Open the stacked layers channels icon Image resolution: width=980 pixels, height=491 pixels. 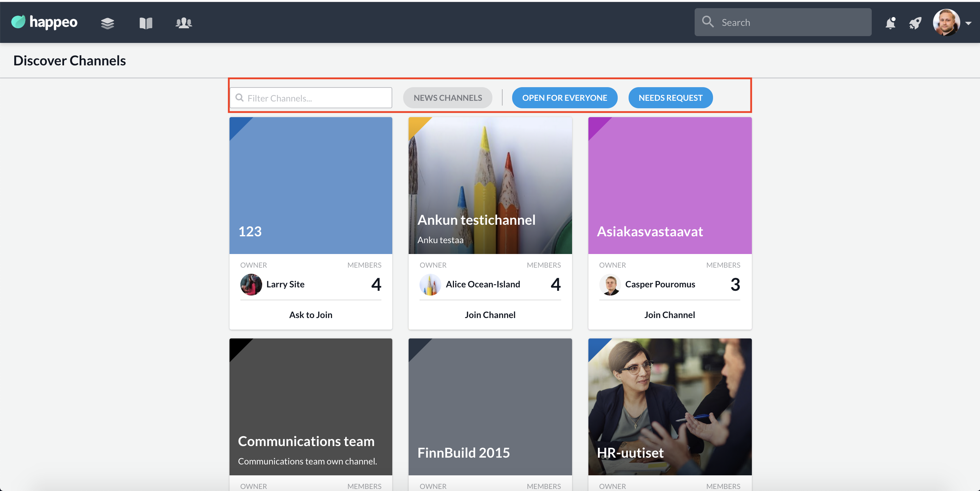point(107,23)
